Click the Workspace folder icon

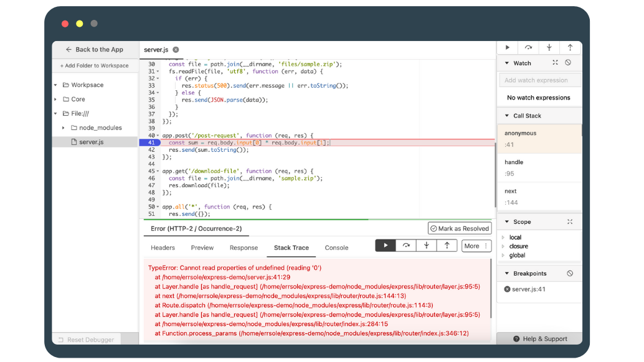66,85
